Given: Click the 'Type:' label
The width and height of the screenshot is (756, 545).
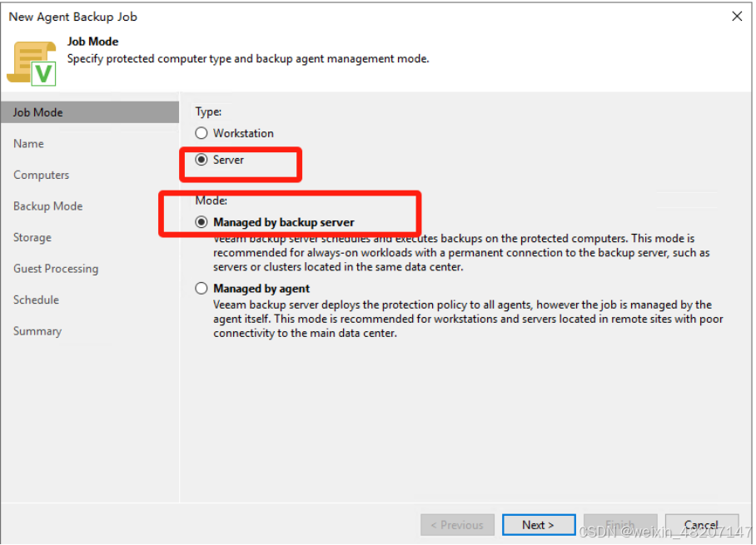Looking at the screenshot, I should click(208, 111).
